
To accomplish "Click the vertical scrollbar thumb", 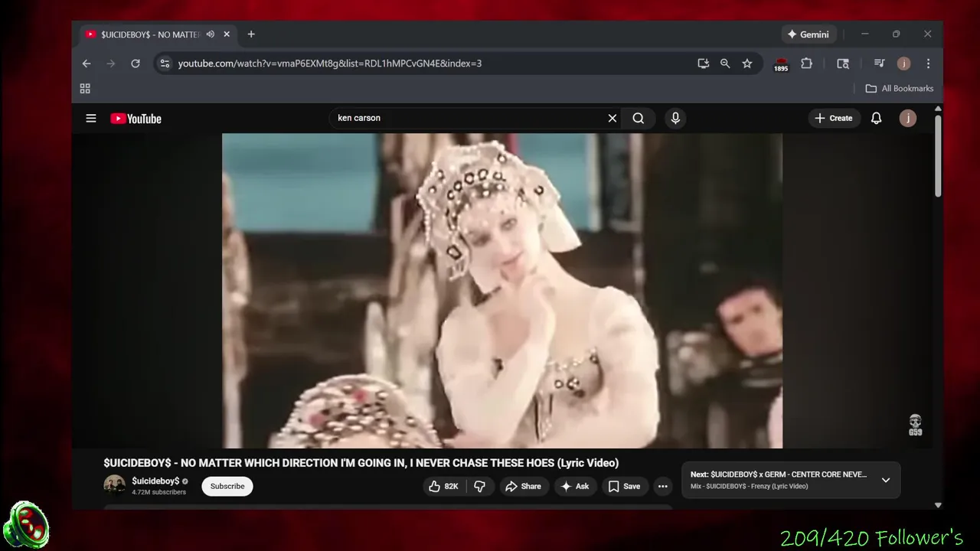I will [x=938, y=157].
